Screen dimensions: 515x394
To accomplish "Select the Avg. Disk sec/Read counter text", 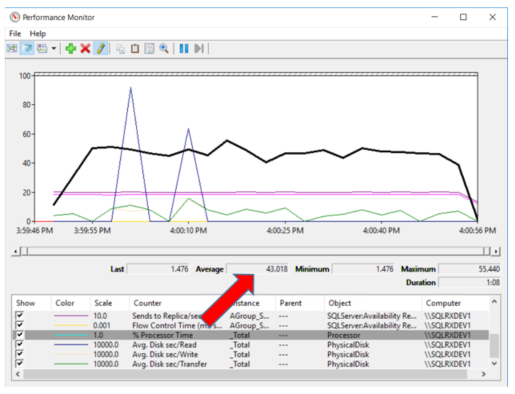I will click(164, 345).
